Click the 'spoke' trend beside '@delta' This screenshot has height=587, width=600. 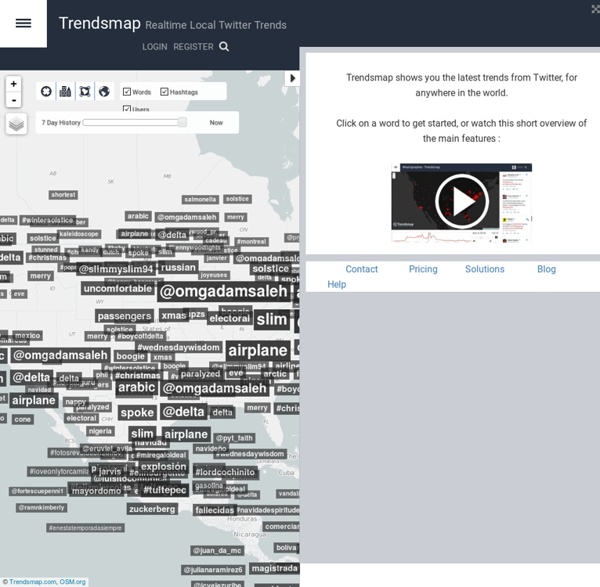click(137, 413)
